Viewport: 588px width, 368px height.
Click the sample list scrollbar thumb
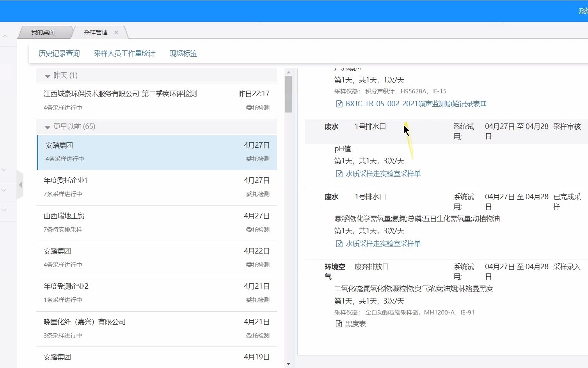pyautogui.click(x=288, y=94)
